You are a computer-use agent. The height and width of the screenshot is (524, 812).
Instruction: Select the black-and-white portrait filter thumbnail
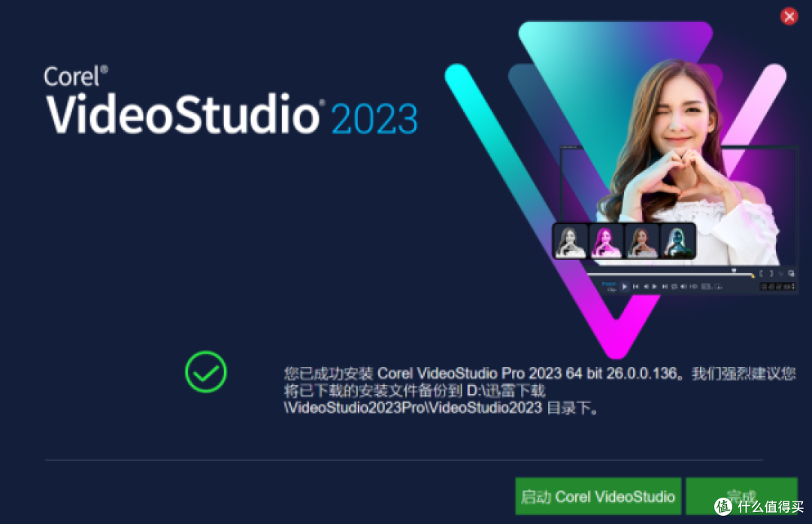pyautogui.click(x=571, y=241)
